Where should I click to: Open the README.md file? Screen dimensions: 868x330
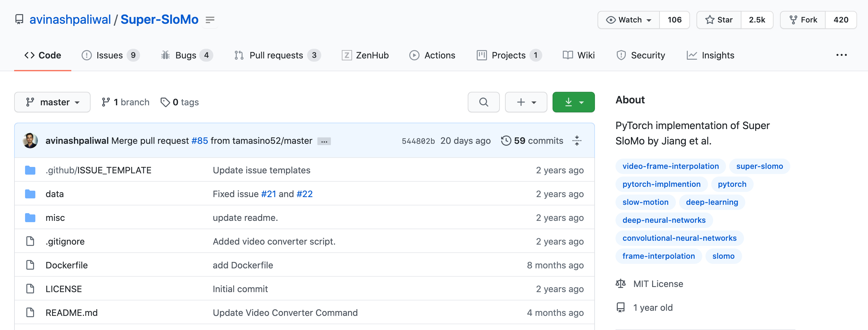pos(71,312)
